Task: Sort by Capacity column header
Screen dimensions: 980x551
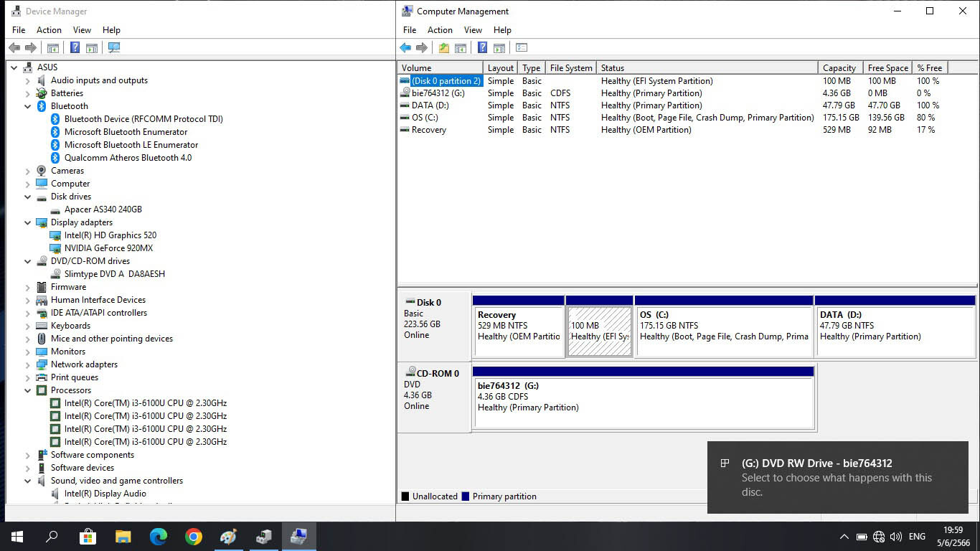Action: point(840,68)
